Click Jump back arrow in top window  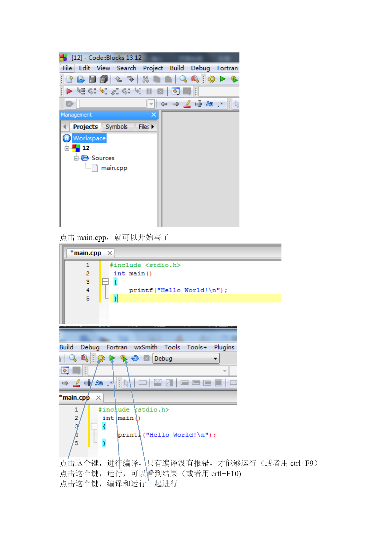pos(164,104)
